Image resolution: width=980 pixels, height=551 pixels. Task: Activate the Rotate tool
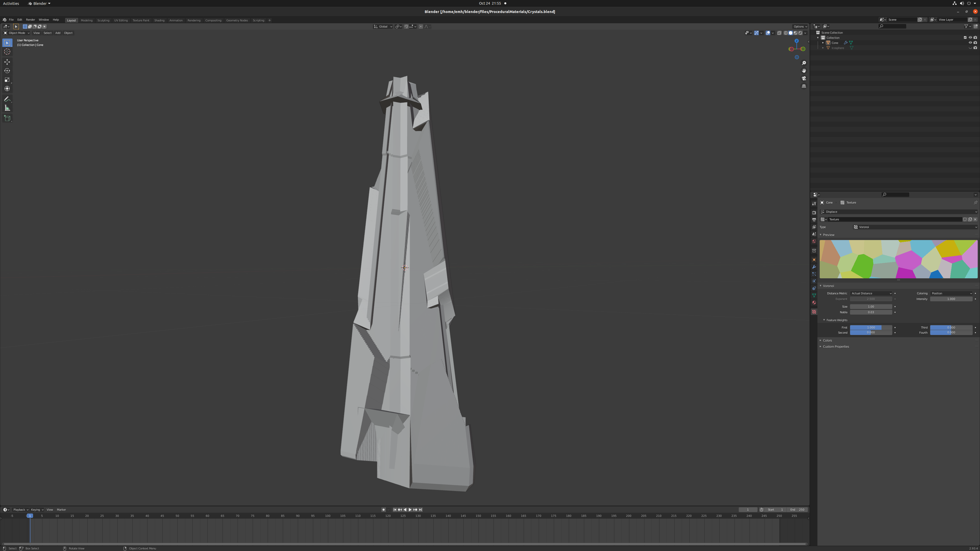[7, 71]
